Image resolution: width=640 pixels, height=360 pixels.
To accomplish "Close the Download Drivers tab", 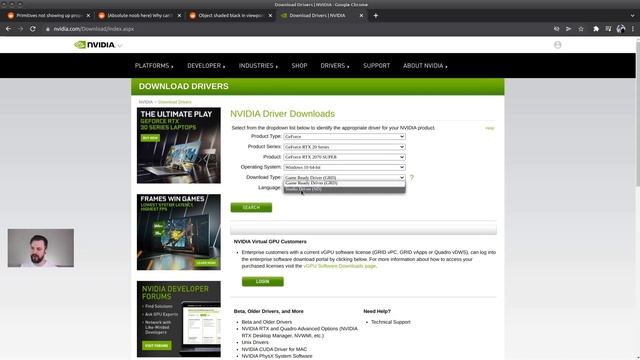I will click(x=361, y=16).
